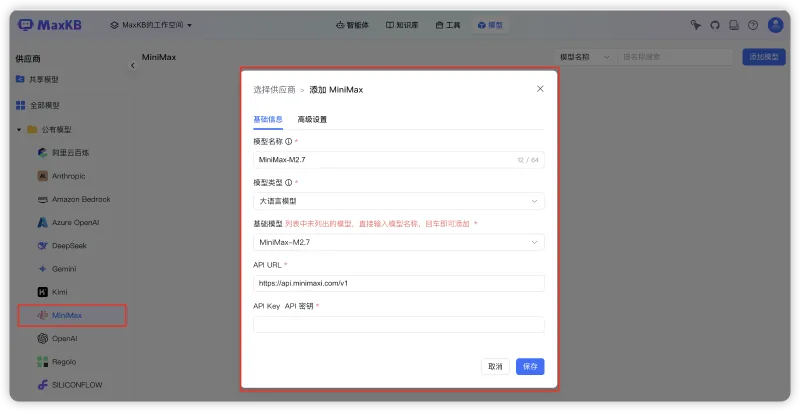Select the Regolo provider icon
The image size is (800, 411).
(43, 362)
